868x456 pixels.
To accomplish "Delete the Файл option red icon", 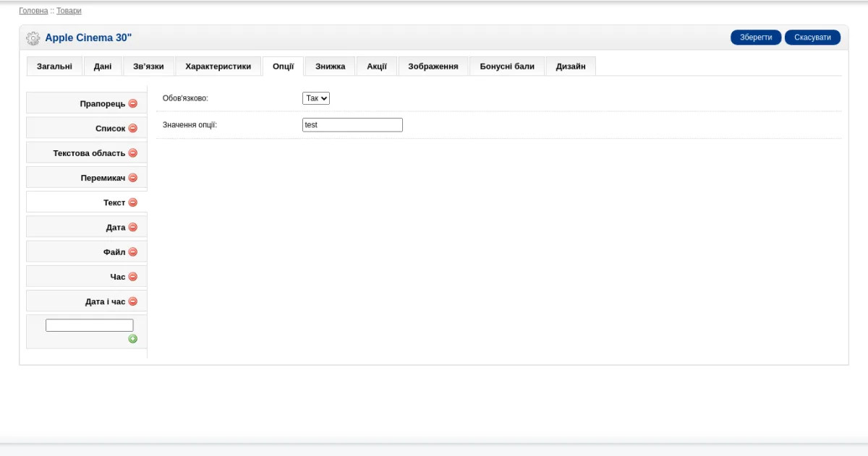I will coord(133,252).
